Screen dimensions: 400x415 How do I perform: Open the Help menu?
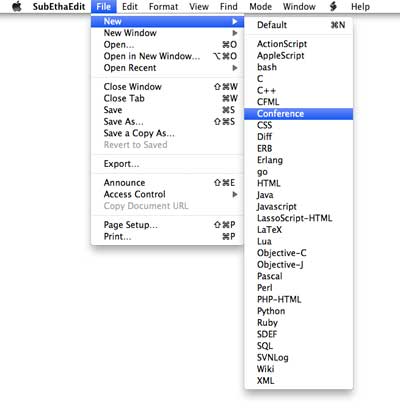click(x=360, y=6)
